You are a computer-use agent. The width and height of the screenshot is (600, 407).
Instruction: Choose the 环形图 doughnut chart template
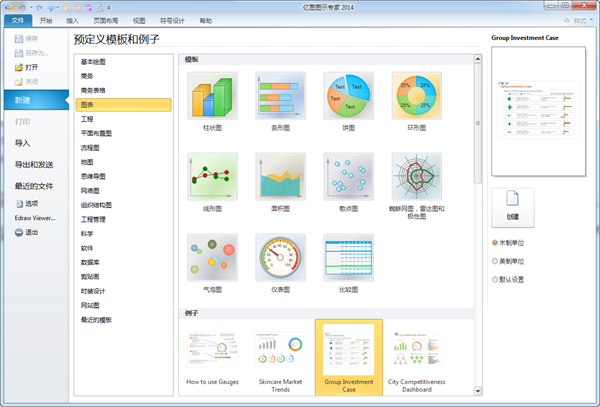[x=417, y=96]
